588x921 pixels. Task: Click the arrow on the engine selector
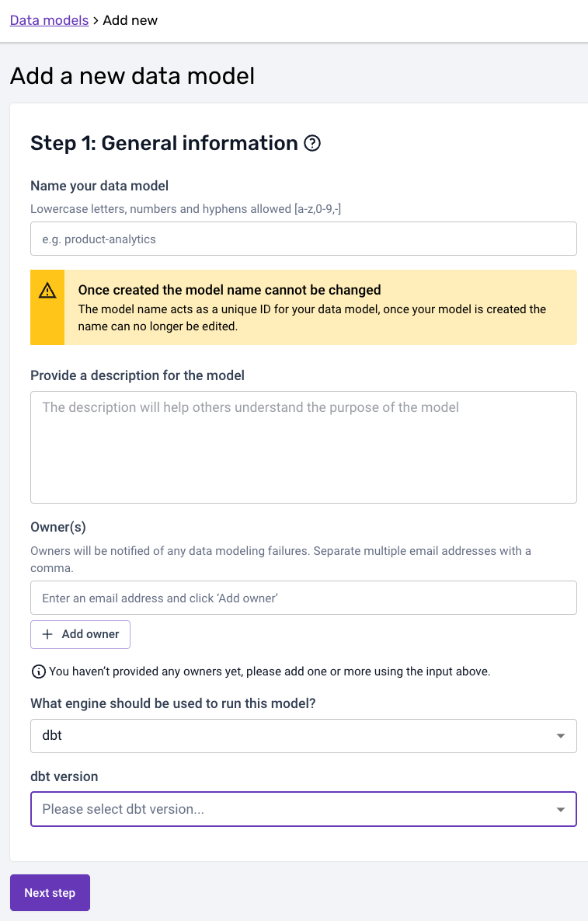pos(561,735)
